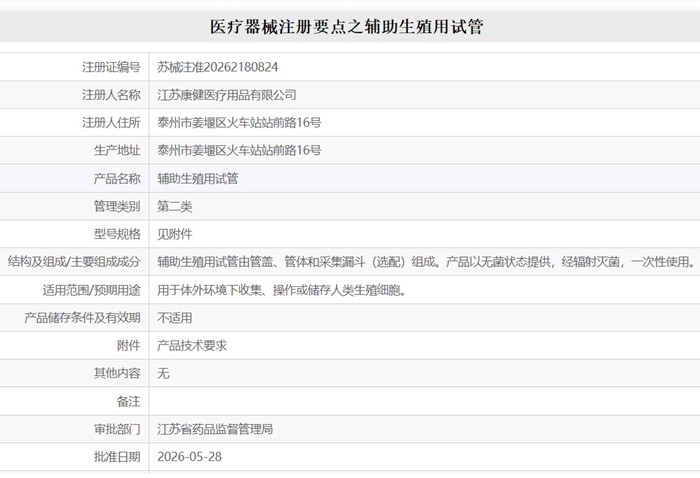
Task: Click the value 见附件
Action: point(175,234)
